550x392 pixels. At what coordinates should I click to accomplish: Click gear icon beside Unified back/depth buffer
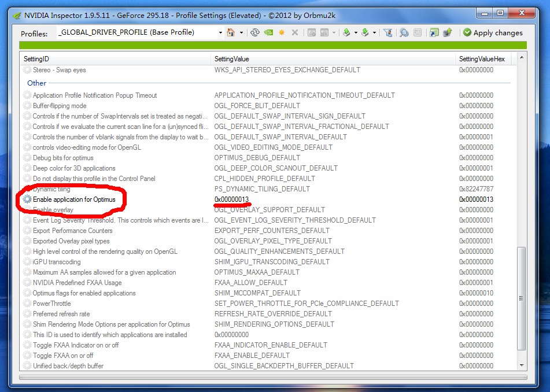[x=27, y=366]
